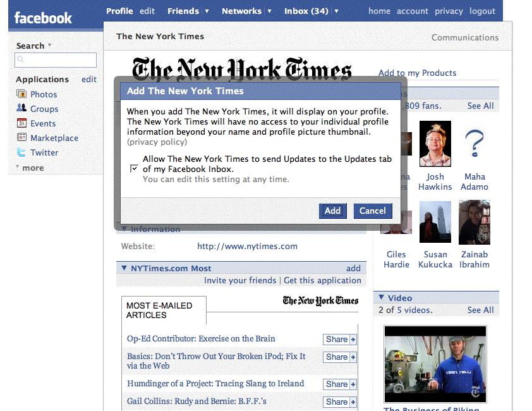Viewport: 532px width, 411px height.
Task: Open the Groups icon in sidebar
Action: [x=21, y=109]
